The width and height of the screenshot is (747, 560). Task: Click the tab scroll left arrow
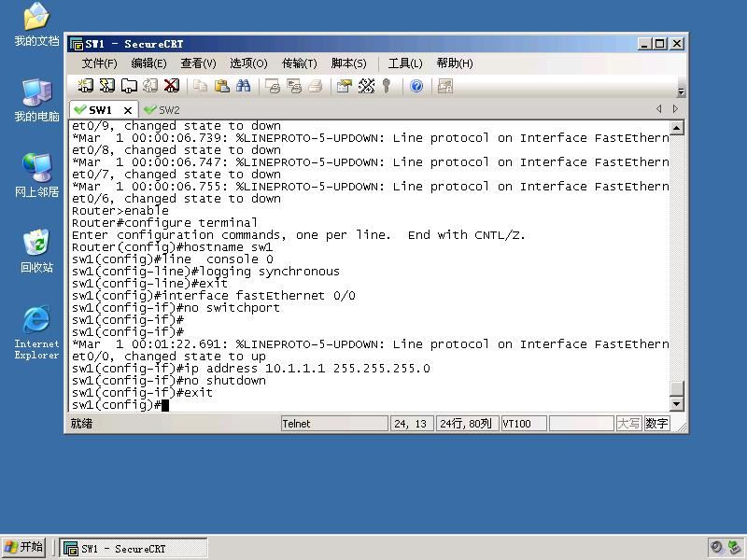click(659, 109)
